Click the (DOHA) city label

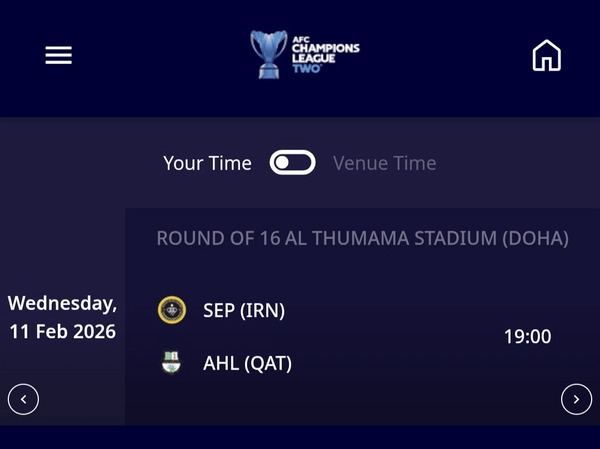coord(535,239)
